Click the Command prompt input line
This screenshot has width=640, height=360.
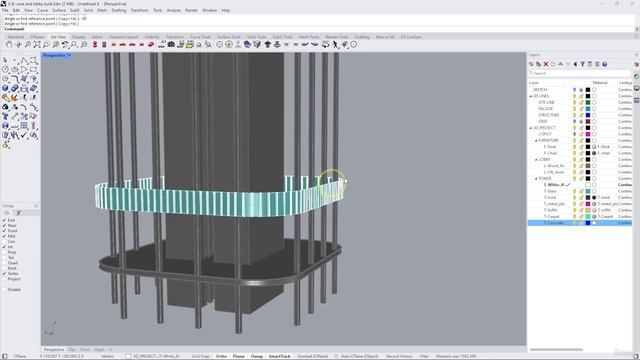pos(318,29)
